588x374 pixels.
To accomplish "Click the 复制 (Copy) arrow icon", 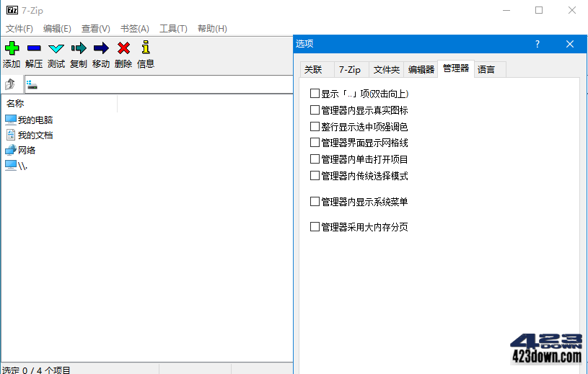I will click(x=79, y=48).
